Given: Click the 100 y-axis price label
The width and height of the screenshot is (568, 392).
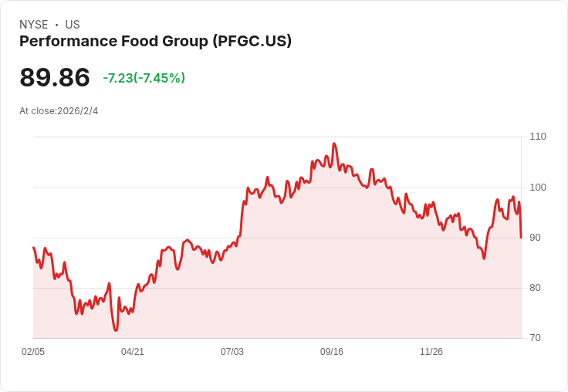Looking at the screenshot, I should (x=538, y=188).
